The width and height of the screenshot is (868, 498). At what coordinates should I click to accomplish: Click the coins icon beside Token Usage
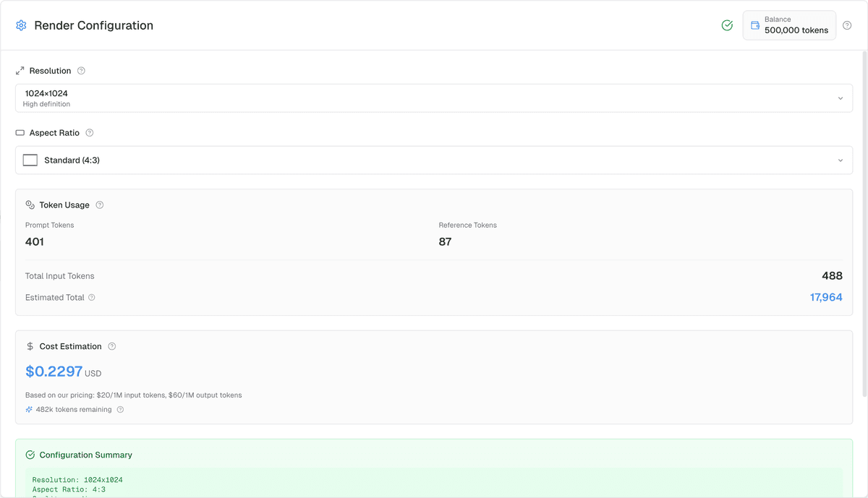click(x=30, y=205)
